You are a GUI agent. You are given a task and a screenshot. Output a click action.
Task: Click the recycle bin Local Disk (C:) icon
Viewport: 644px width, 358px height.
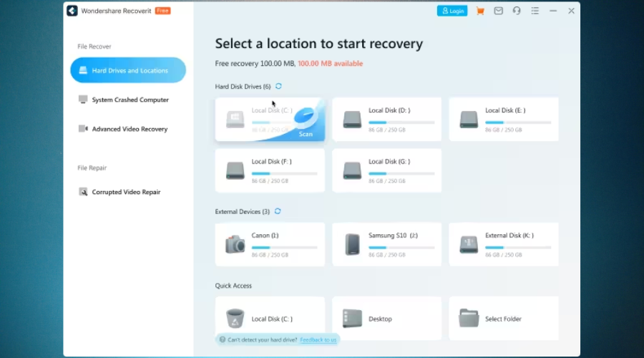(235, 318)
